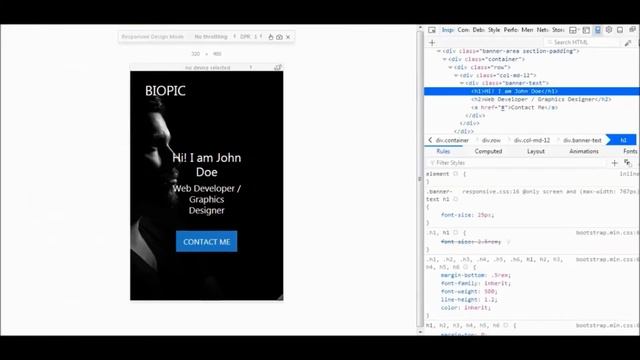The height and width of the screenshot is (360, 640).
Task: Click the viewport width value field
Action: click(x=196, y=54)
